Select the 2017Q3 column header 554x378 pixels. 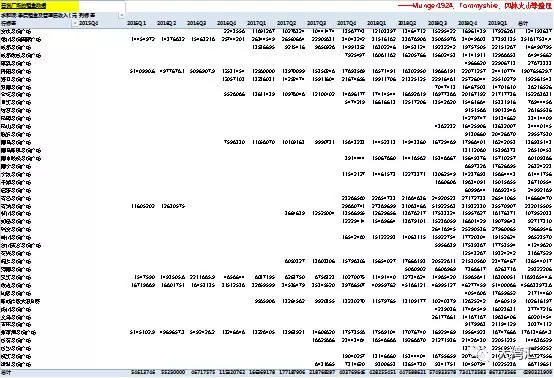point(317,23)
